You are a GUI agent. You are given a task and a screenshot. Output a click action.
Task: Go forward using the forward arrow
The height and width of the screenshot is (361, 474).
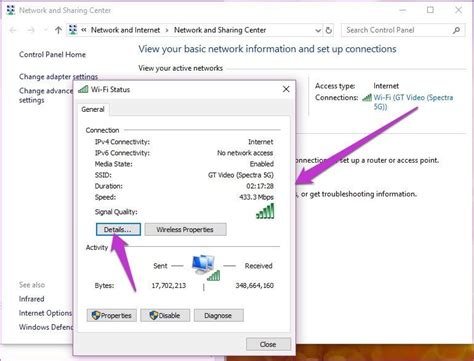(31, 30)
